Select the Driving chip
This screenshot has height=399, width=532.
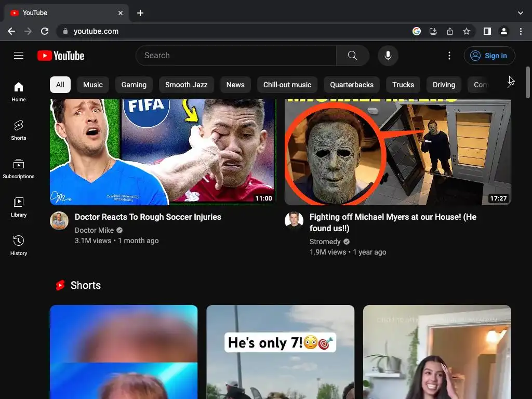tap(444, 85)
